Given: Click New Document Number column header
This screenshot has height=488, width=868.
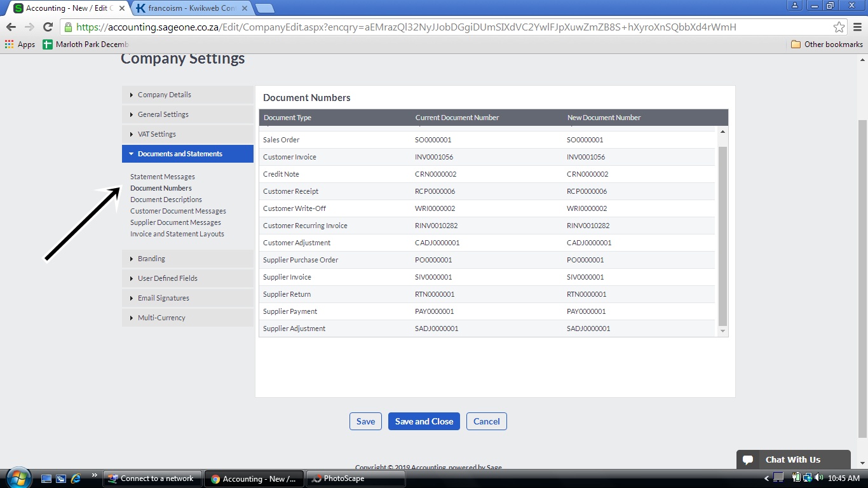Looking at the screenshot, I should [604, 118].
